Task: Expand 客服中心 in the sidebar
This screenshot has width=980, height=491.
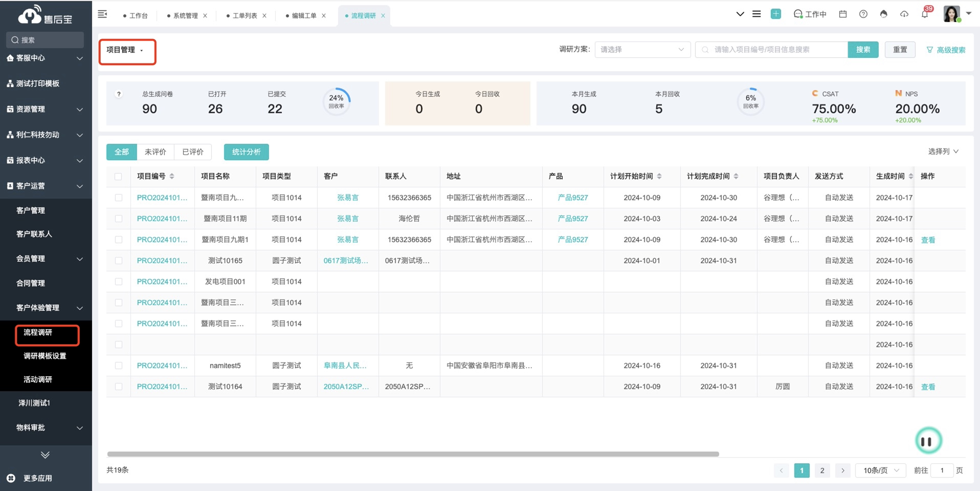Action: [46, 58]
